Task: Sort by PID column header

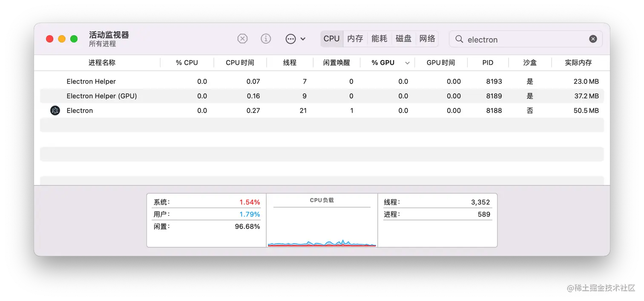Action: point(488,63)
